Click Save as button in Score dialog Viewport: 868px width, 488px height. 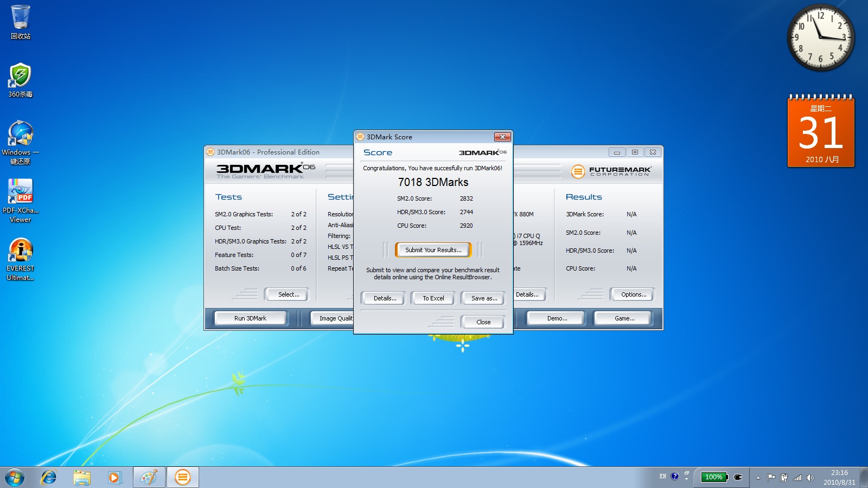pos(484,298)
